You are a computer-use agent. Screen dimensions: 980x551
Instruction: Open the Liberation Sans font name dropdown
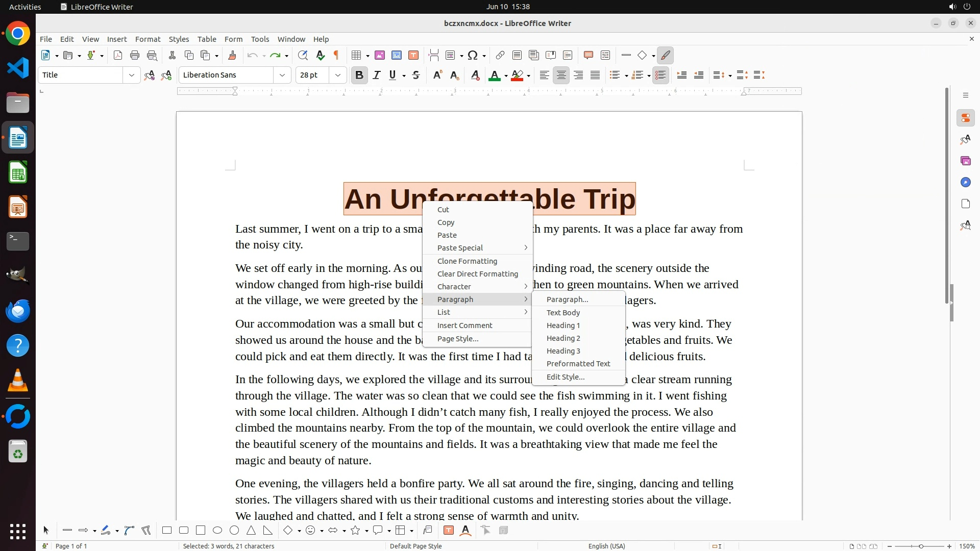[282, 75]
